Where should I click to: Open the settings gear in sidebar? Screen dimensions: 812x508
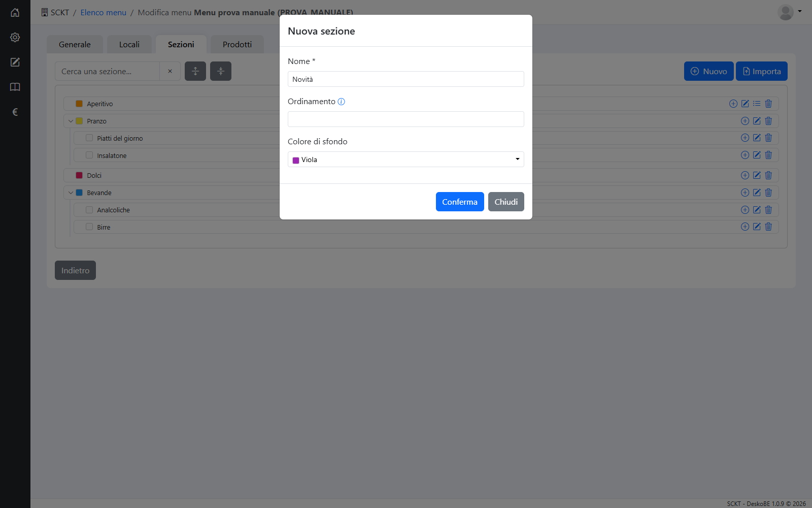point(15,38)
